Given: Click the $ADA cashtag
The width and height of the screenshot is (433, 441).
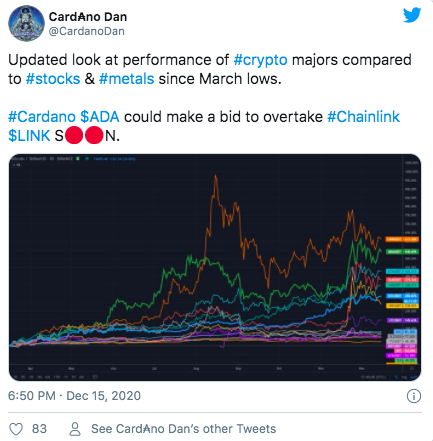Looking at the screenshot, I should coord(100,117).
